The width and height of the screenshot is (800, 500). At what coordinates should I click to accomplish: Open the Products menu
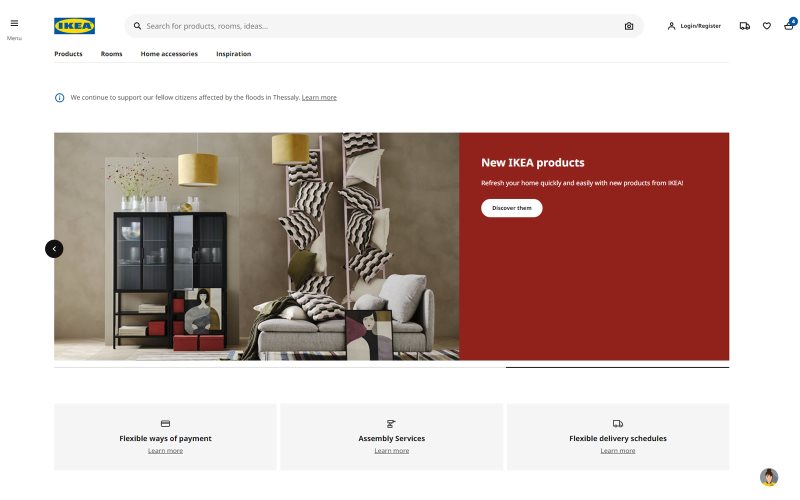tap(68, 54)
